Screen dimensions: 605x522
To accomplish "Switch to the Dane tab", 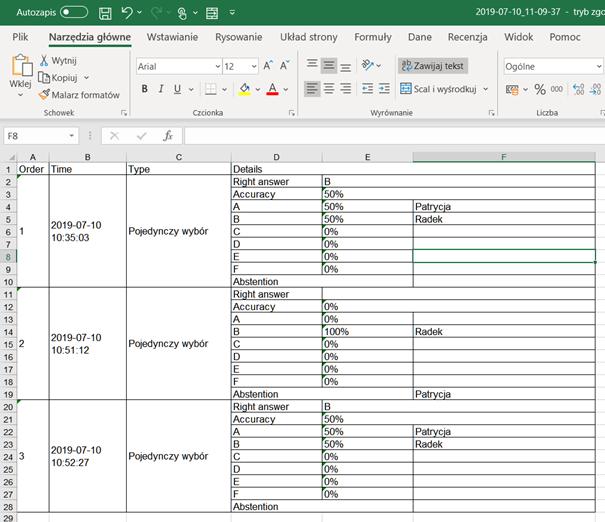I will pos(420,37).
